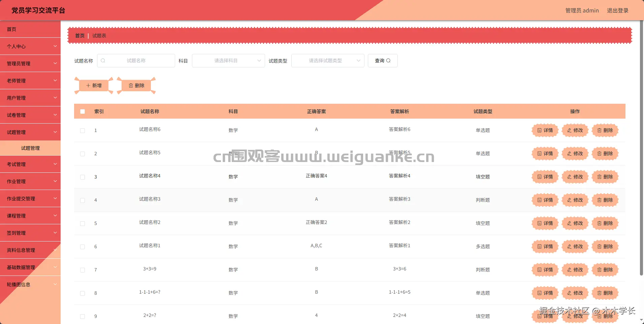The height and width of the screenshot is (324, 644).
Task: Click the magnifier icon inside the 试题名称 input
Action: point(103,61)
